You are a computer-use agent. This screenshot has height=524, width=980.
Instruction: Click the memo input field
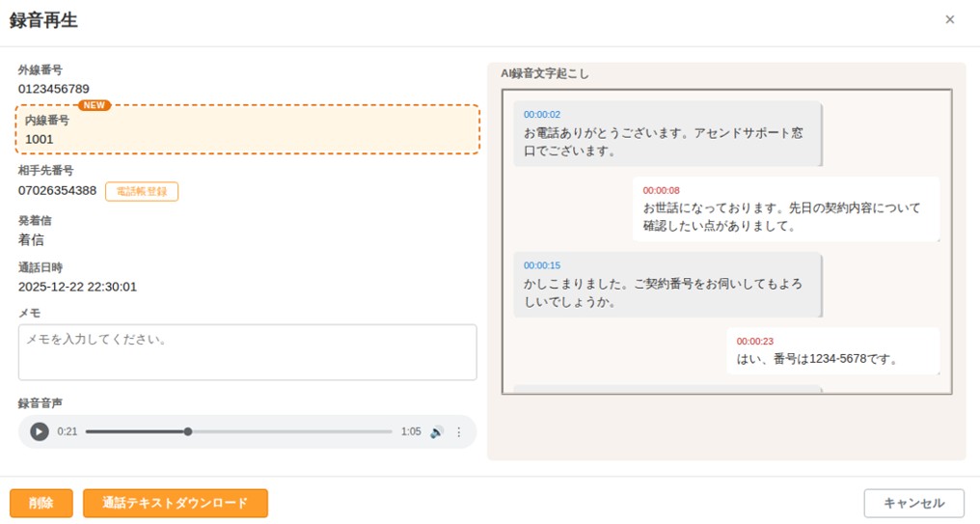(248, 352)
